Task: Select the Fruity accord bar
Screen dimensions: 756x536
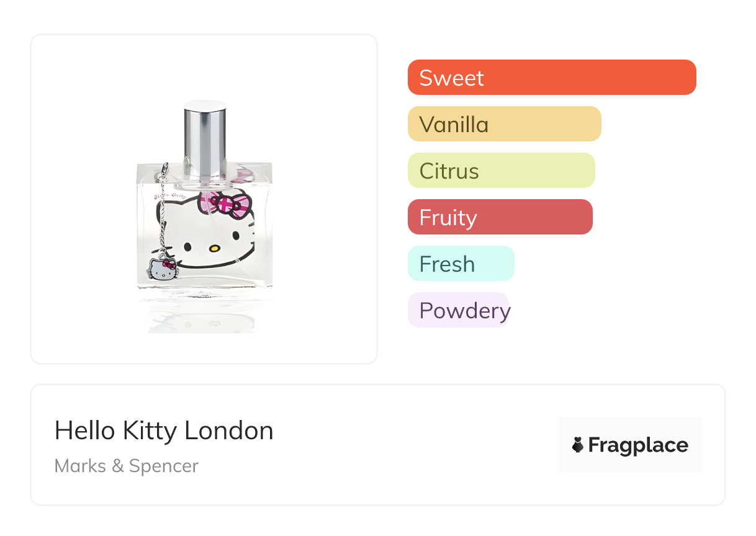Action: [x=500, y=217]
